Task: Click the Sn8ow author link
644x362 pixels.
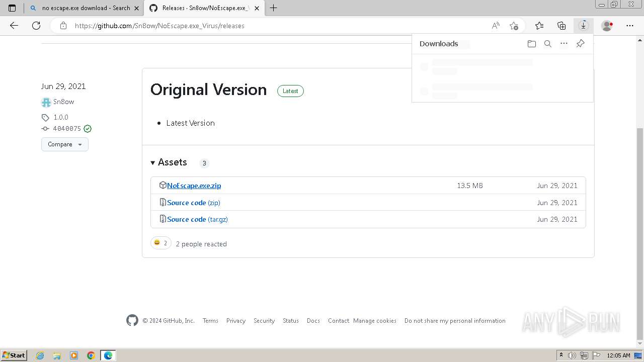Action: tap(64, 102)
